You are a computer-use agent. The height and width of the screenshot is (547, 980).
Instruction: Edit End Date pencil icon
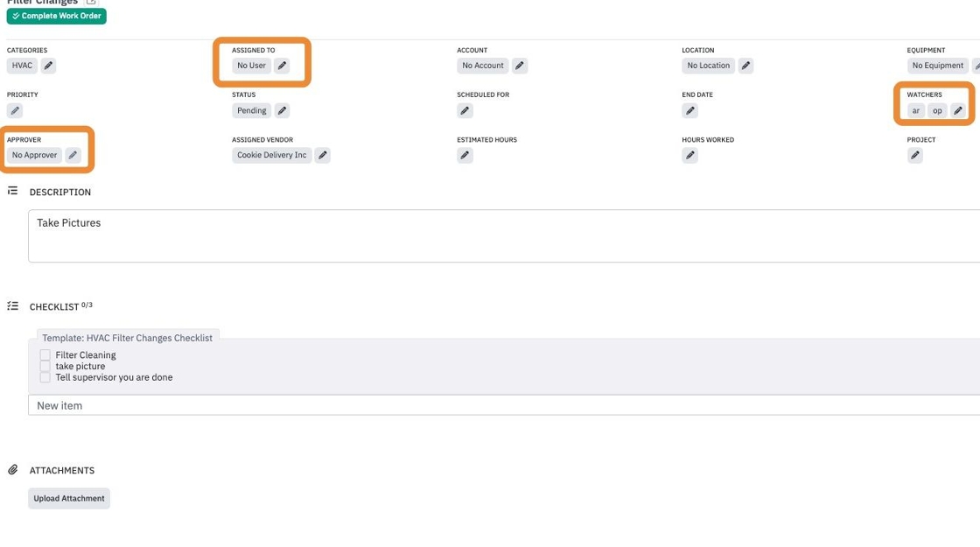point(690,110)
